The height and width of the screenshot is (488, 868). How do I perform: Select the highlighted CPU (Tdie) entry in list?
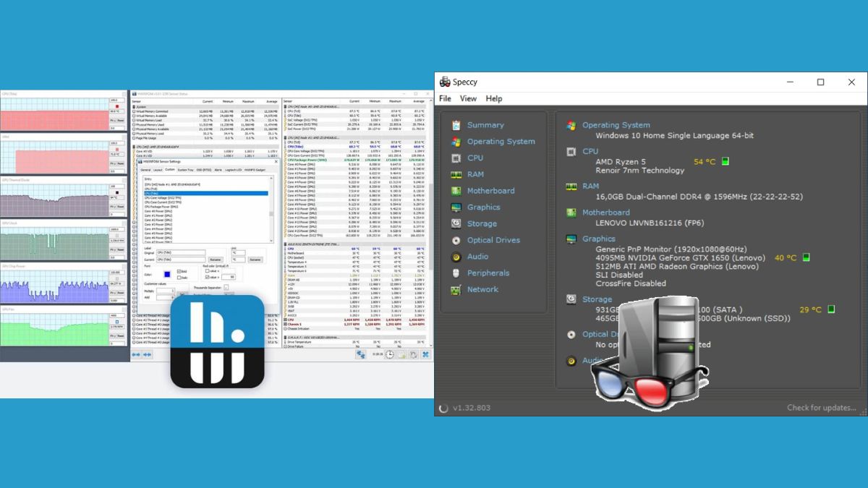205,193
